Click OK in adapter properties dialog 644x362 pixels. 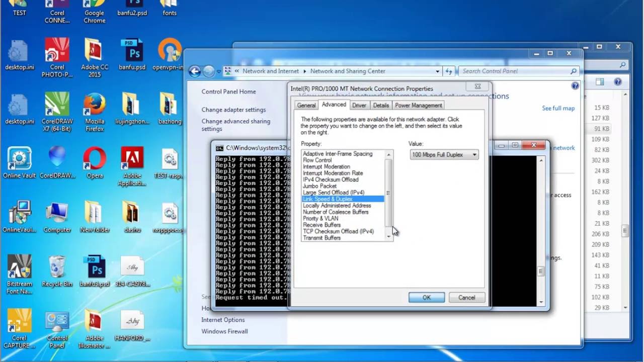[x=427, y=298]
